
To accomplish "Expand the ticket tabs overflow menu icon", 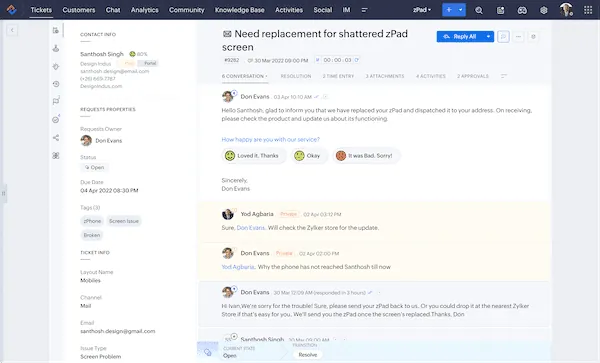I will [504, 76].
